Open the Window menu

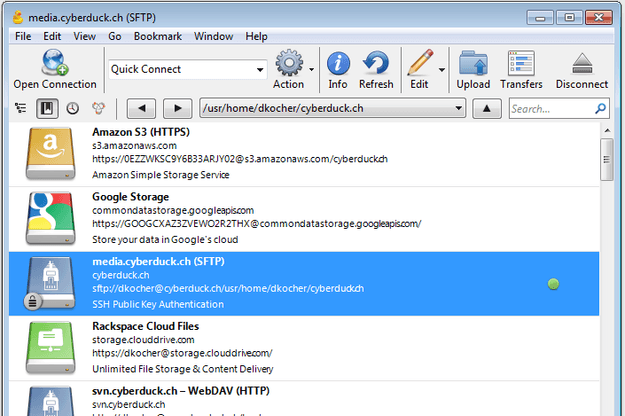(213, 36)
